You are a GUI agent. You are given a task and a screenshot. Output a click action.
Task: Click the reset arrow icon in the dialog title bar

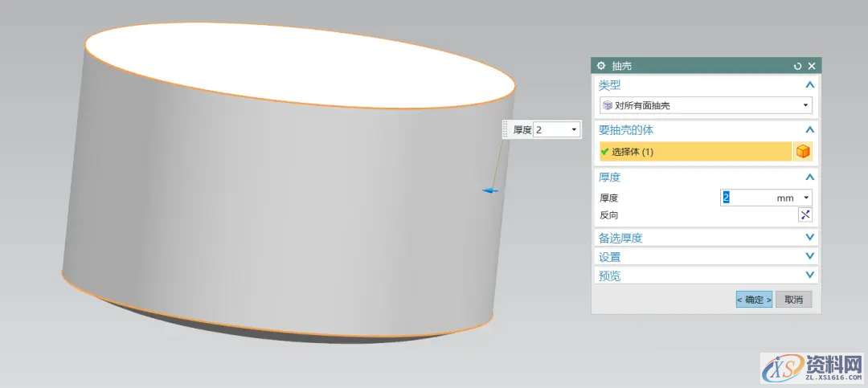tap(797, 66)
